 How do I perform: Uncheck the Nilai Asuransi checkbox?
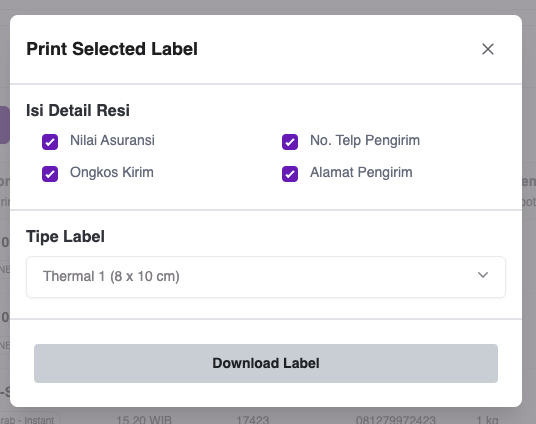pos(50,142)
